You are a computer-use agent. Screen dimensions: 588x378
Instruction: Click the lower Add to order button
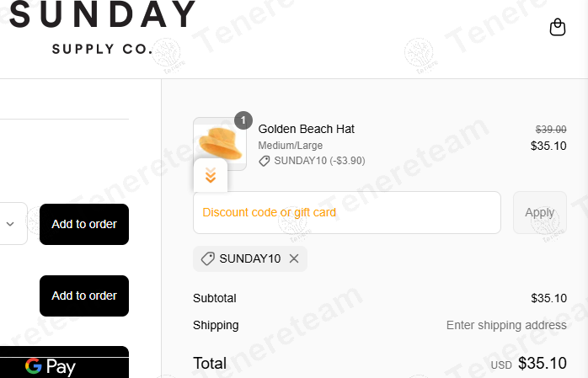pyautogui.click(x=84, y=295)
